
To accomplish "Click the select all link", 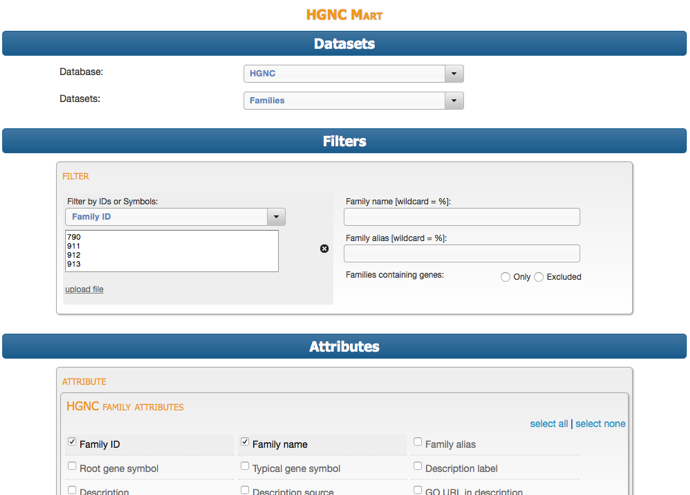I will tap(548, 424).
